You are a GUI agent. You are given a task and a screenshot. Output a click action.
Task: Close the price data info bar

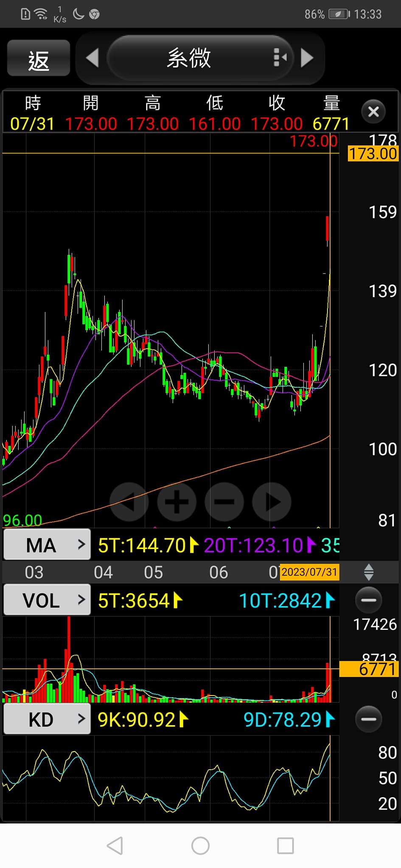[373, 112]
